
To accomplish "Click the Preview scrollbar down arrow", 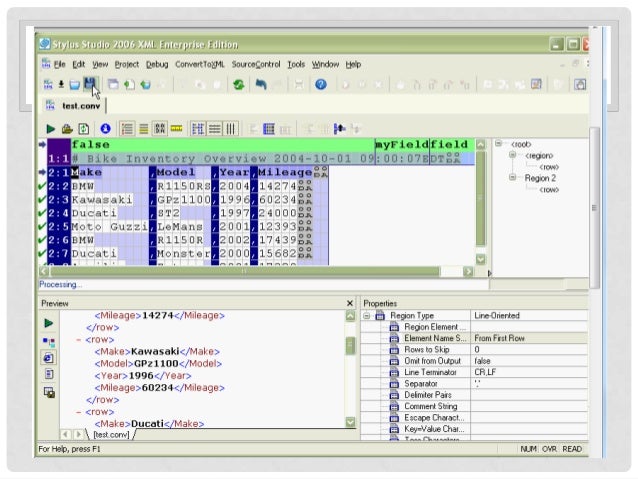I will pyautogui.click(x=350, y=422).
